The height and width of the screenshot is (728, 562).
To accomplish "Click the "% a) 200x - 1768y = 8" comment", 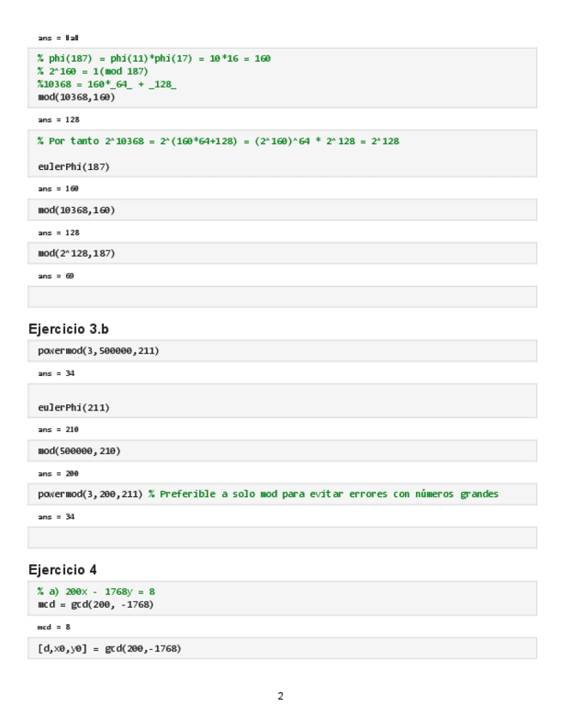I will [96, 591].
